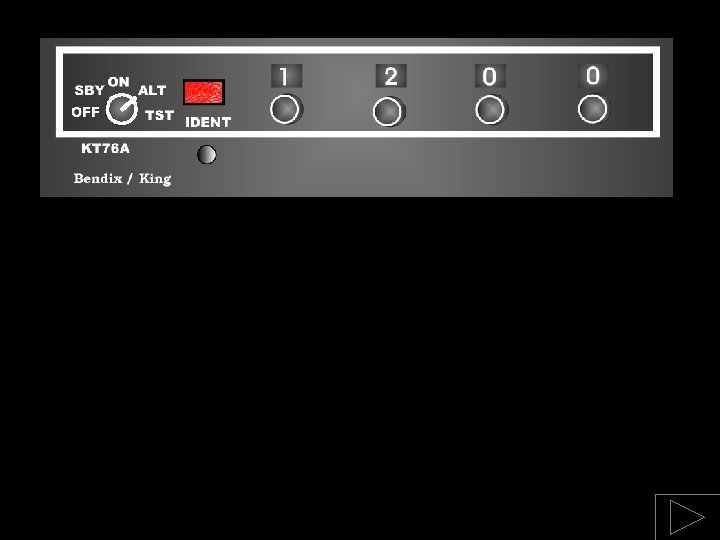Screen dimensions: 720x540
Task: Turn the transponder to the OFF label
Action: (x=85, y=112)
